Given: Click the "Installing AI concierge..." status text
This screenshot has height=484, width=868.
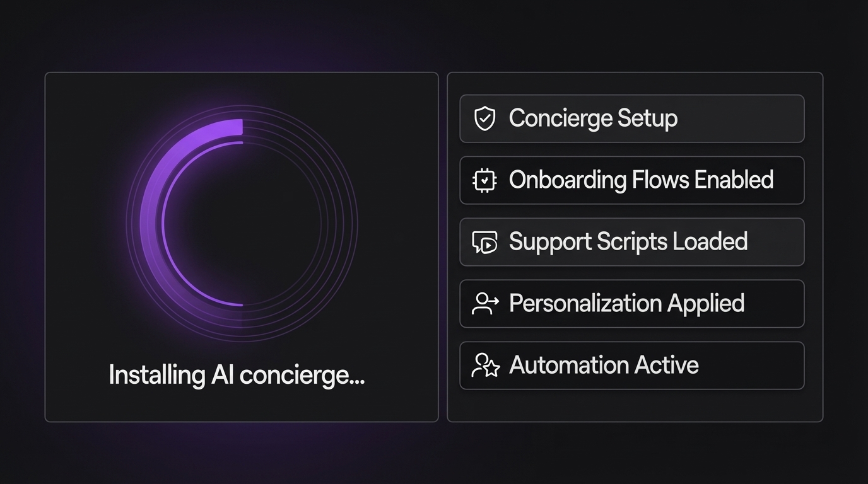Looking at the screenshot, I should 237,376.
